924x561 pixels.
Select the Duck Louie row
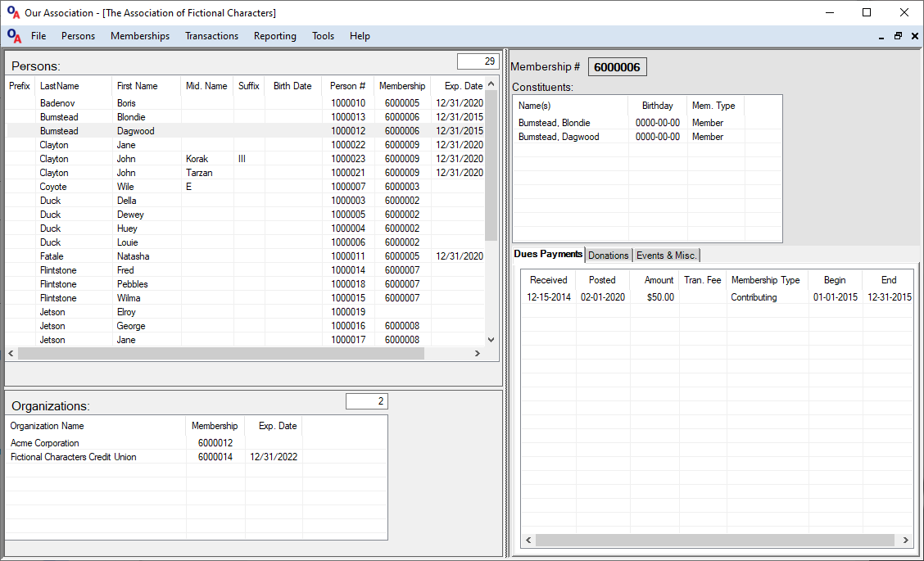tap(246, 242)
